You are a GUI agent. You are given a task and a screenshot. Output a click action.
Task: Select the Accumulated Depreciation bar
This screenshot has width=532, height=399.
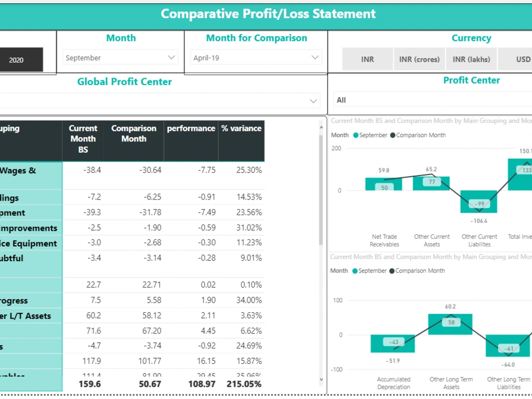(393, 343)
